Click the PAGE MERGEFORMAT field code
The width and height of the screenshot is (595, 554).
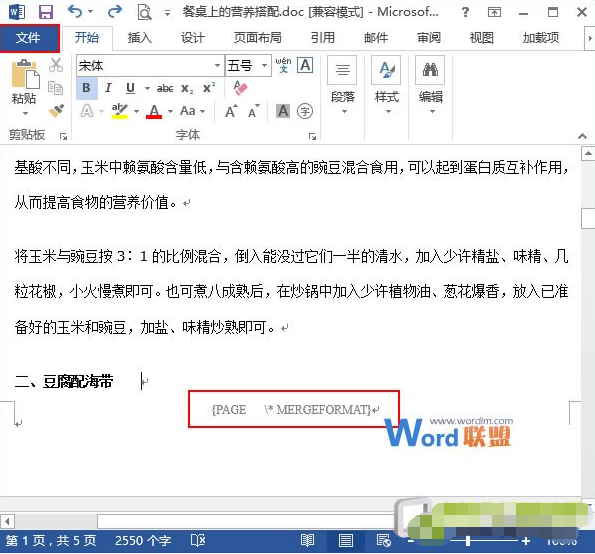(291, 409)
